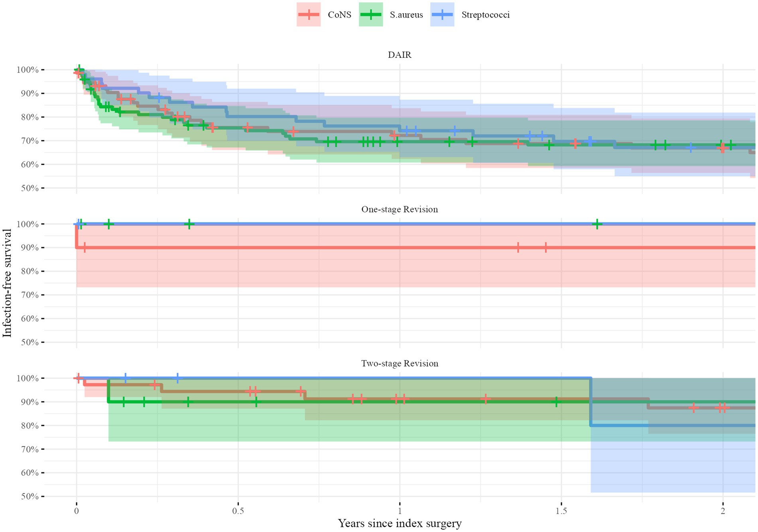Click the 50% tick in the DAIR panel

(30, 188)
